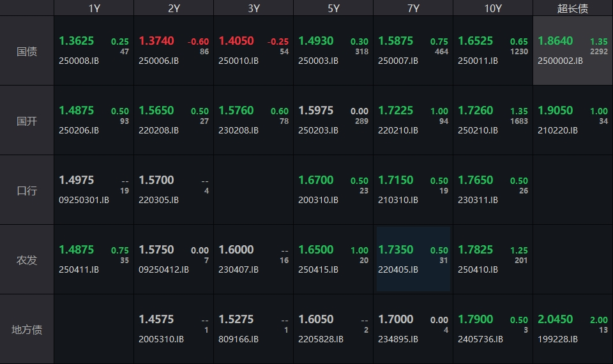Click the 地方债 row label
Screen dimensions: 613x364
27,330
